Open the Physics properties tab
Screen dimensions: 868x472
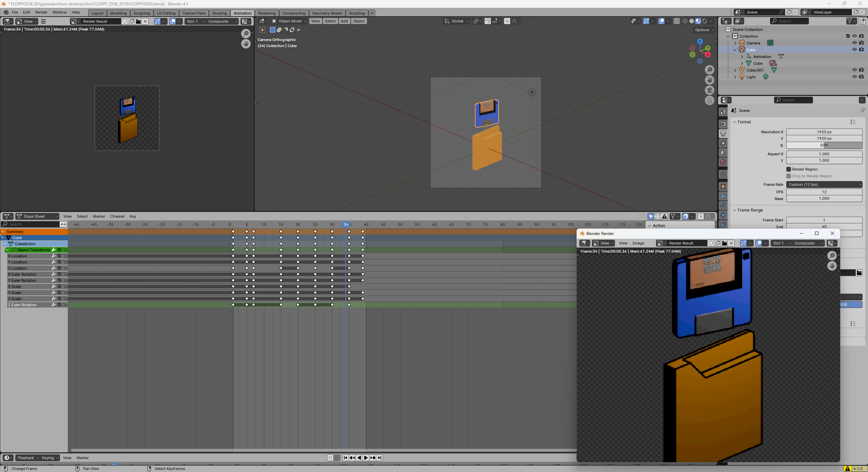coord(723,215)
